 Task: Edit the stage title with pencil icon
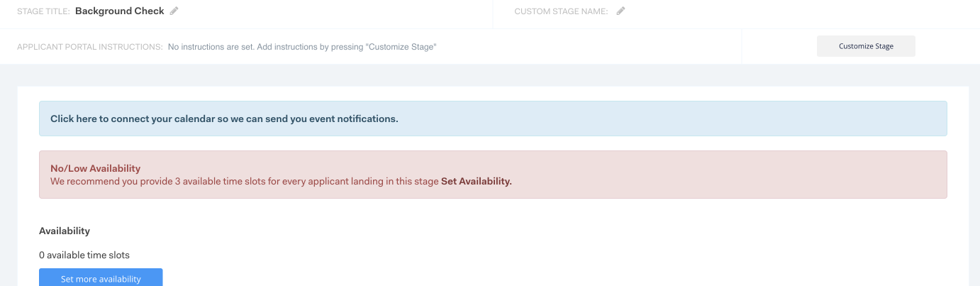pyautogui.click(x=174, y=11)
